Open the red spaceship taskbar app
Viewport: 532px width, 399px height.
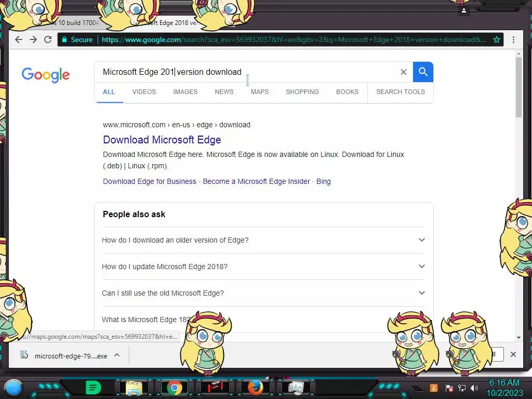(x=215, y=388)
